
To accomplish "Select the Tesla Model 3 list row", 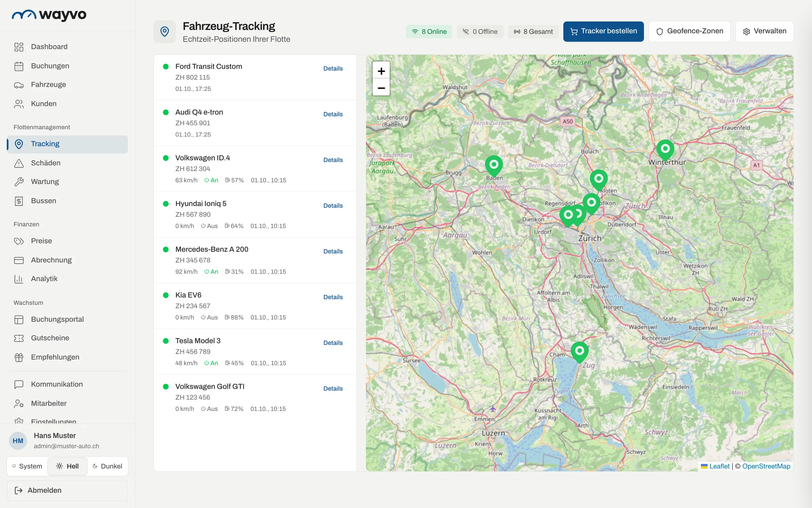I will (x=255, y=352).
